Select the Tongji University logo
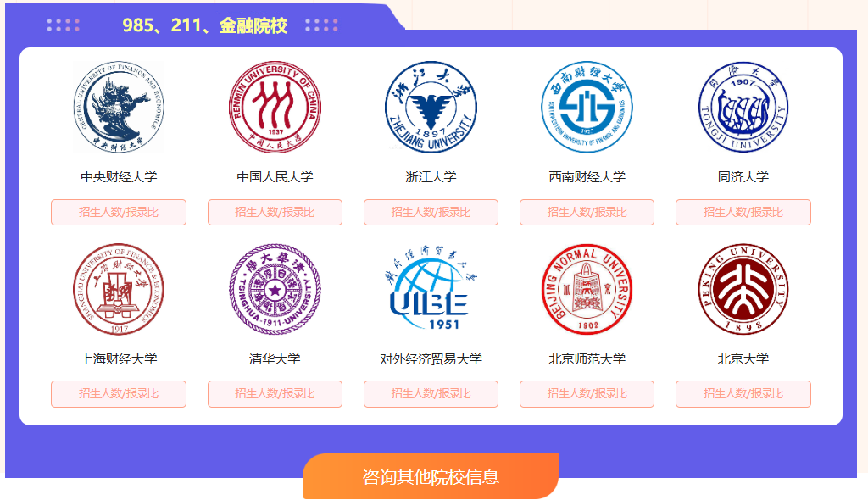868x500 pixels. (743, 107)
